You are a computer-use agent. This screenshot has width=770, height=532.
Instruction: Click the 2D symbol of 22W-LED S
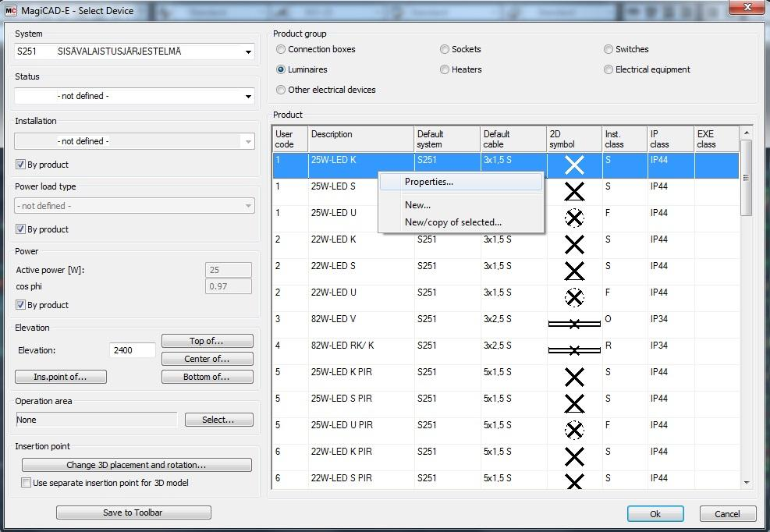(574, 271)
